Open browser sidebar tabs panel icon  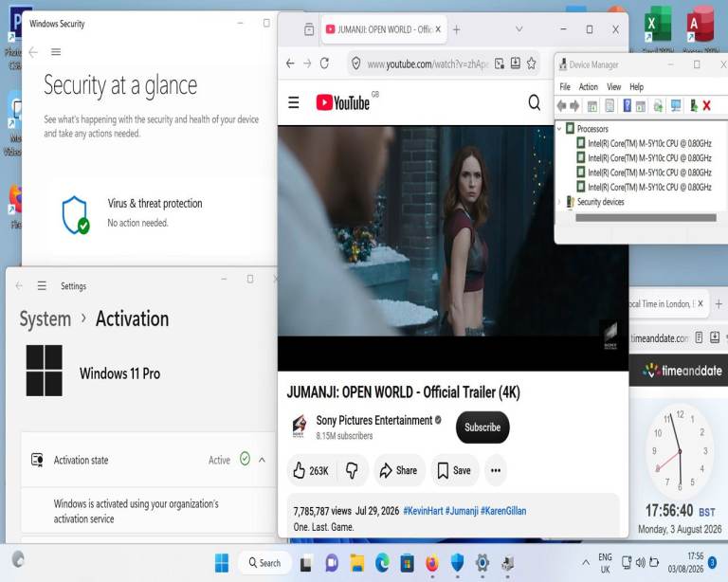click(x=309, y=29)
